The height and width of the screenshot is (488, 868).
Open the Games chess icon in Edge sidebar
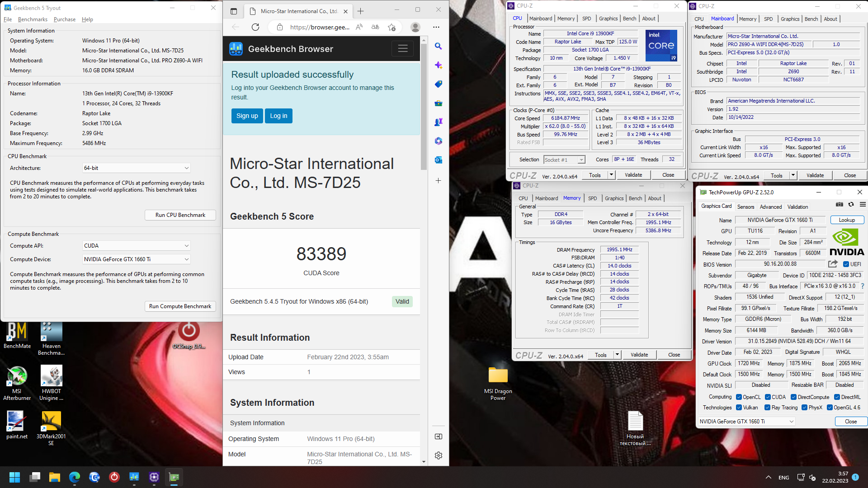(x=438, y=122)
